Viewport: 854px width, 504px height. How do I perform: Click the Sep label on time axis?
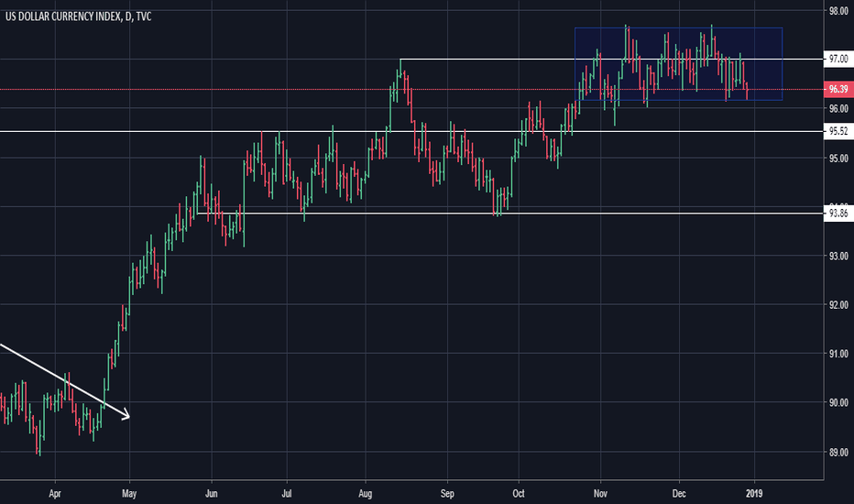447,494
